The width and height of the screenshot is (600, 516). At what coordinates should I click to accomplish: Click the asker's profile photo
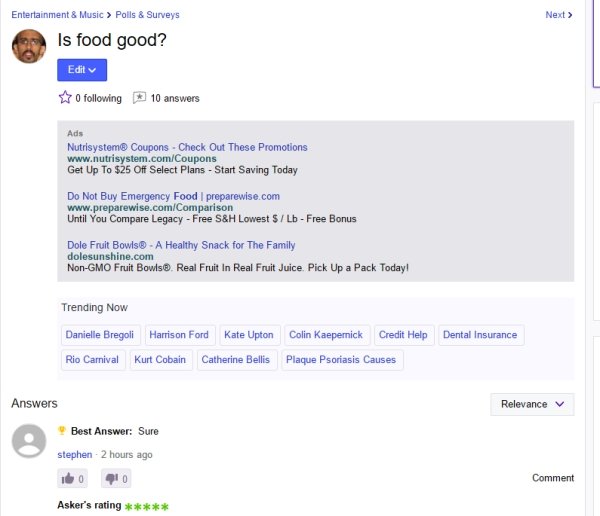(29, 46)
